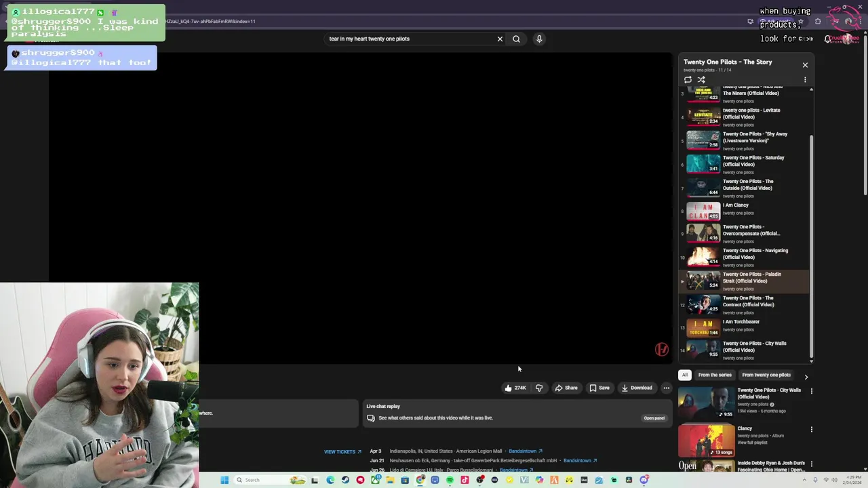Close the Twenty One Pilots playlist panel
This screenshot has width=868, height=488.
click(x=805, y=65)
